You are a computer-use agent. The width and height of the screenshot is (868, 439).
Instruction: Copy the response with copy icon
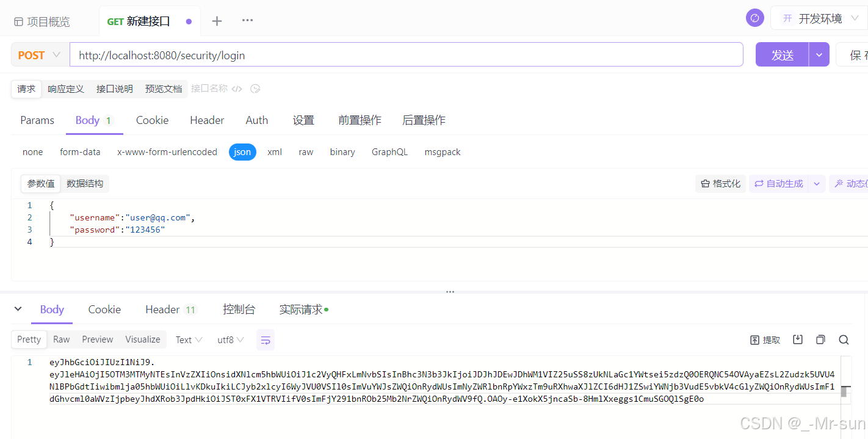click(820, 339)
